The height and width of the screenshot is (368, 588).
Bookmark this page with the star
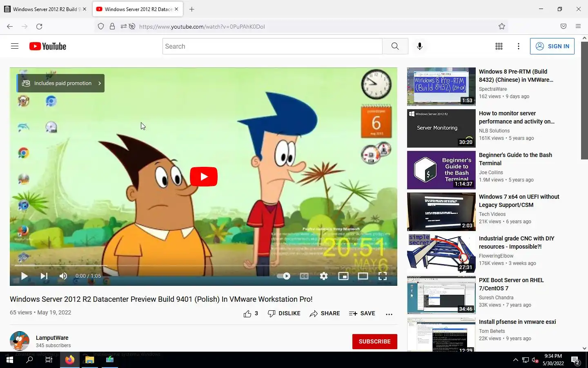502,27
